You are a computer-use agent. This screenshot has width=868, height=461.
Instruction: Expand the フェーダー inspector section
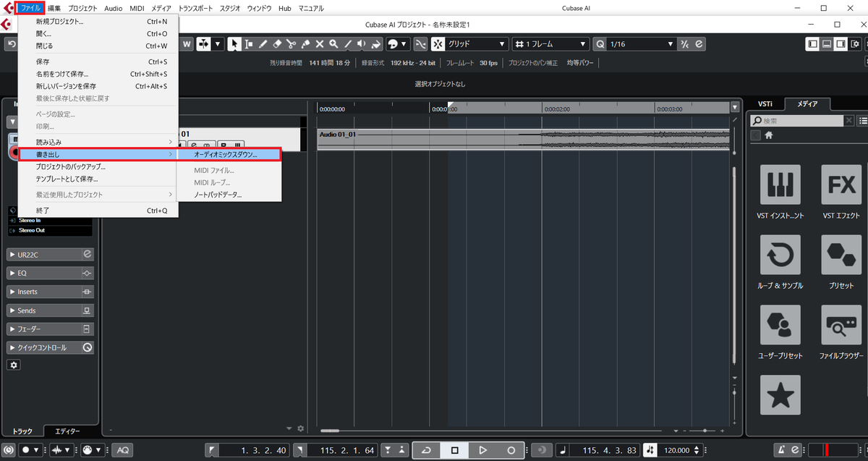(51, 329)
